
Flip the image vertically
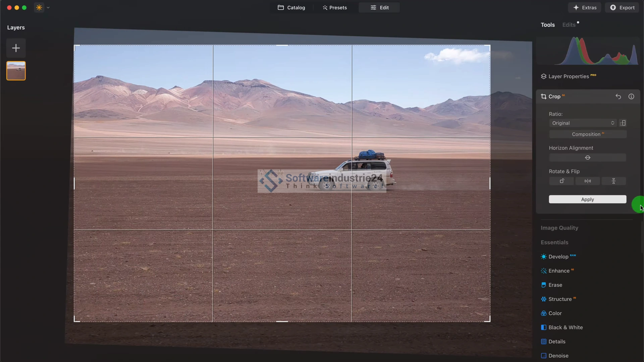(613, 181)
